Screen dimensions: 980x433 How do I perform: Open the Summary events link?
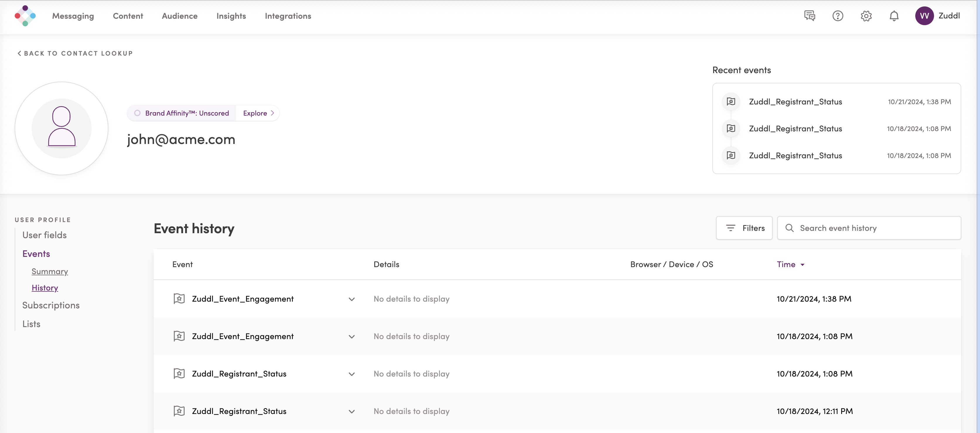(49, 272)
